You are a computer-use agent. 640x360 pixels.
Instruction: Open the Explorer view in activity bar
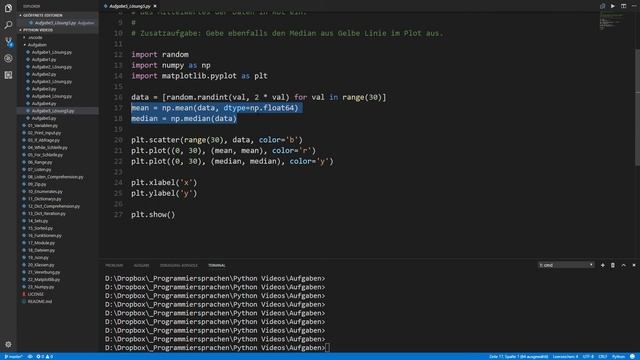[8, 8]
